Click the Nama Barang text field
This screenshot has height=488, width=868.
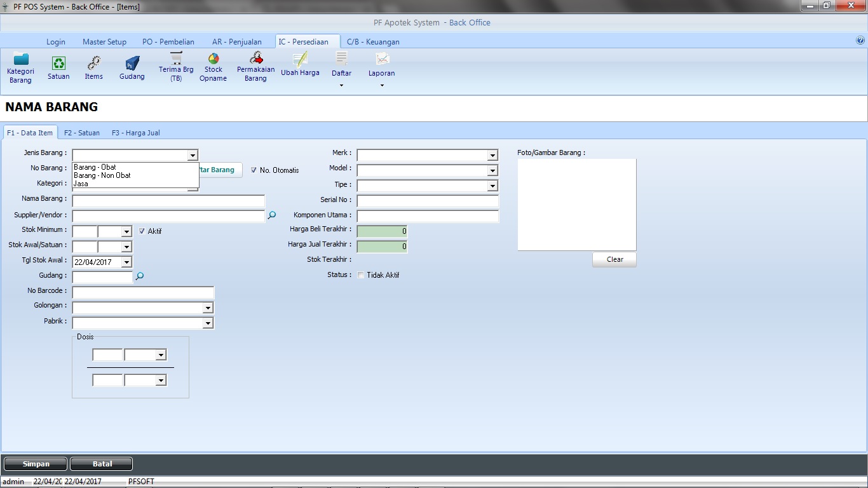click(x=168, y=201)
